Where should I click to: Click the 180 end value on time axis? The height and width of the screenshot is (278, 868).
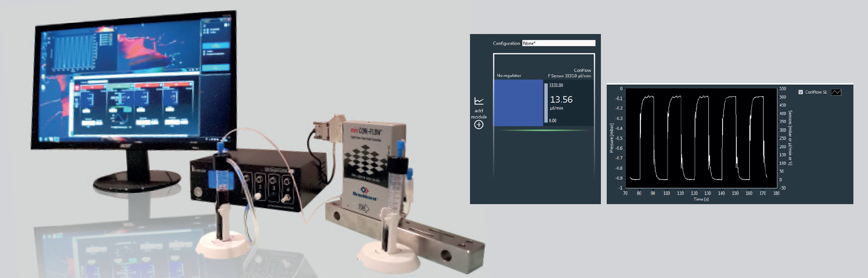[776, 193]
